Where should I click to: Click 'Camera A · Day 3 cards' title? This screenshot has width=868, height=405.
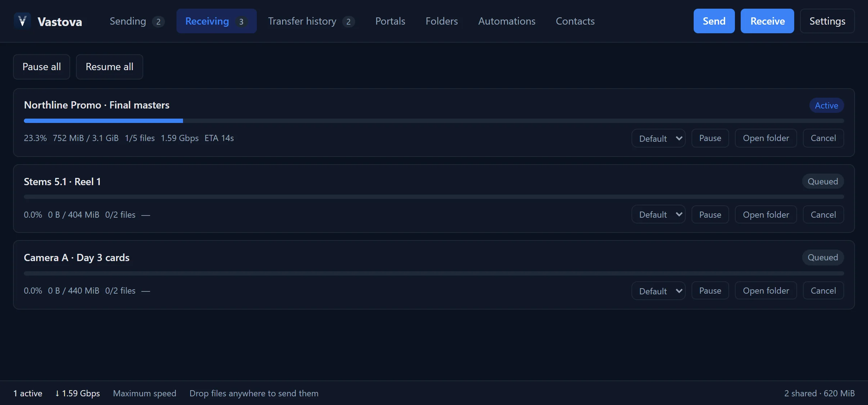click(77, 258)
